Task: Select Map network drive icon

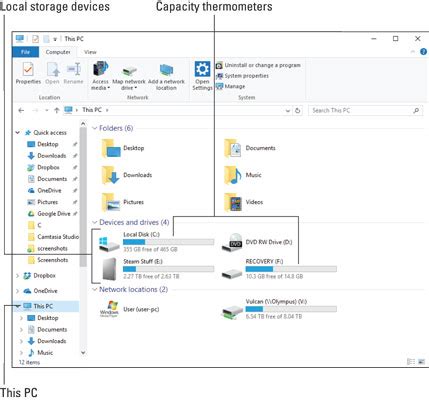Action: (129, 70)
